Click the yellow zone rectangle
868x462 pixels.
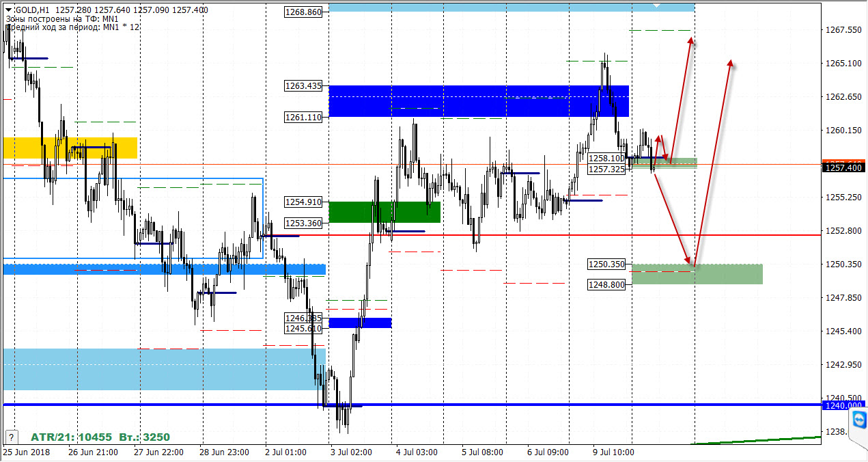coord(70,148)
